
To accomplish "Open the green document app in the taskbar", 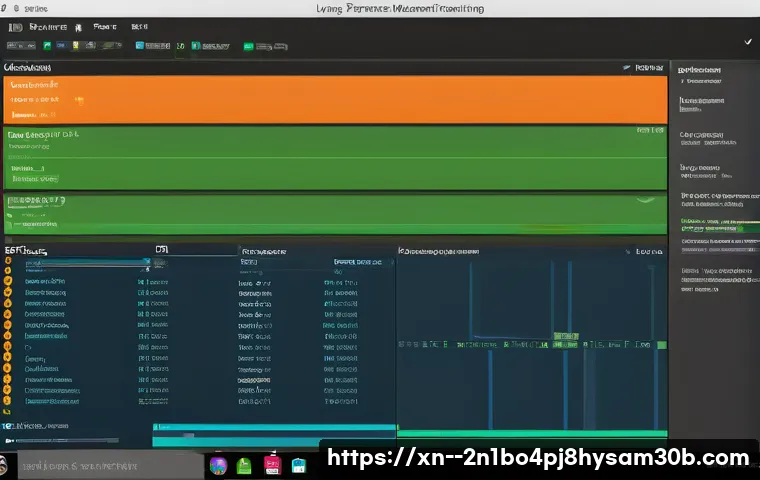I will [244, 466].
